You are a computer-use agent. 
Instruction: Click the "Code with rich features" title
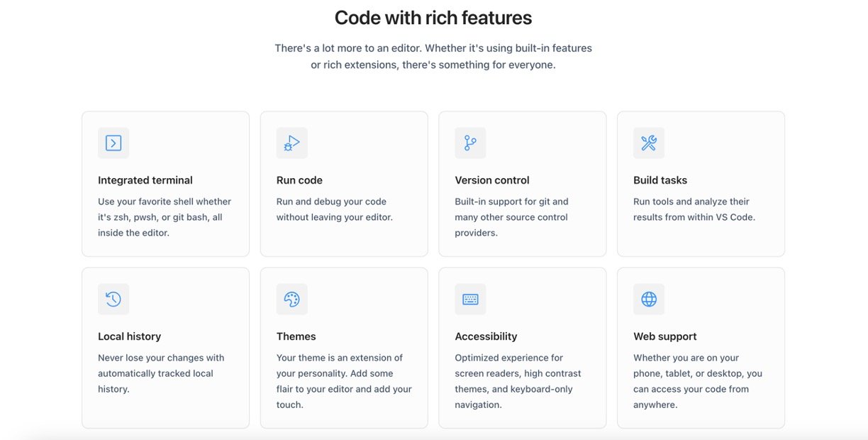coord(433,18)
